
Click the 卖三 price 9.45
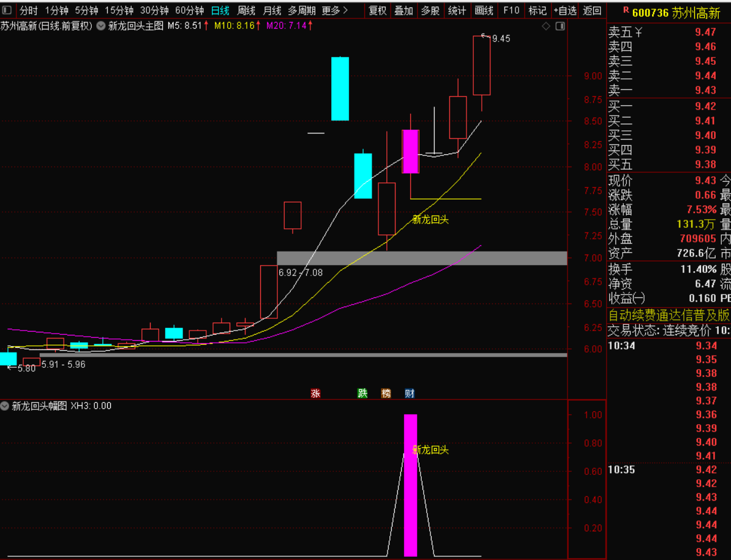coord(705,61)
